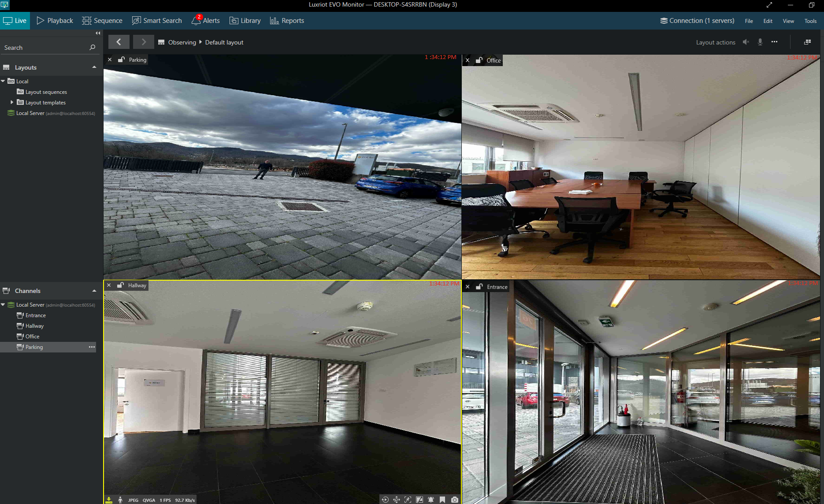Close the Hallway camera tile
The height and width of the screenshot is (504, 824).
click(109, 285)
